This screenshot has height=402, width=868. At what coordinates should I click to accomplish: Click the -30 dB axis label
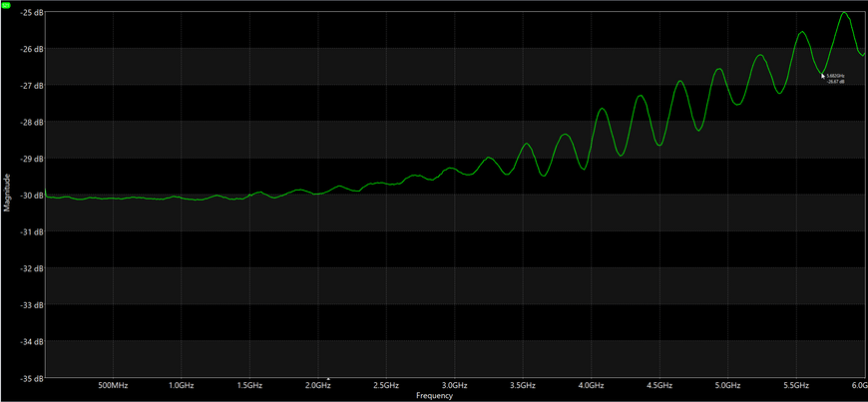coord(32,196)
